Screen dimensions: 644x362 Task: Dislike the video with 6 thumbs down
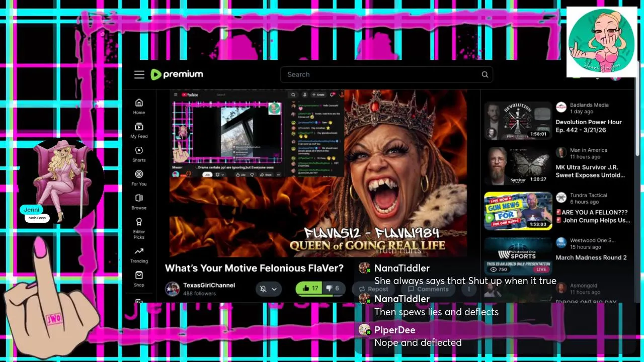point(333,288)
